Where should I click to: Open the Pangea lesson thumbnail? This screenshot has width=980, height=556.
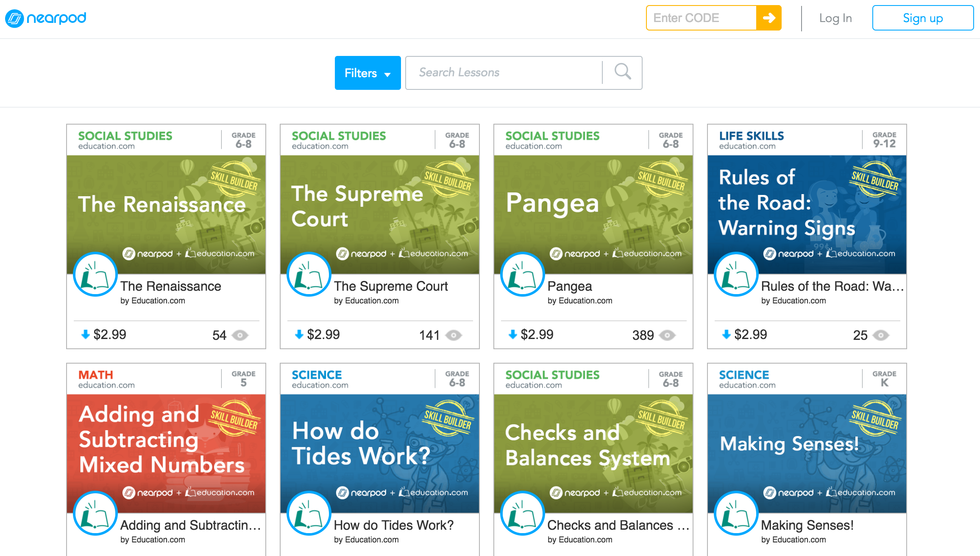(x=593, y=214)
